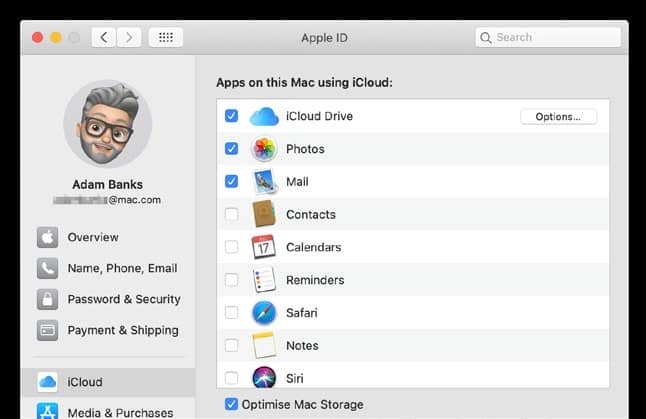Click the Reminders label
The height and width of the screenshot is (419, 646).
click(x=315, y=280)
